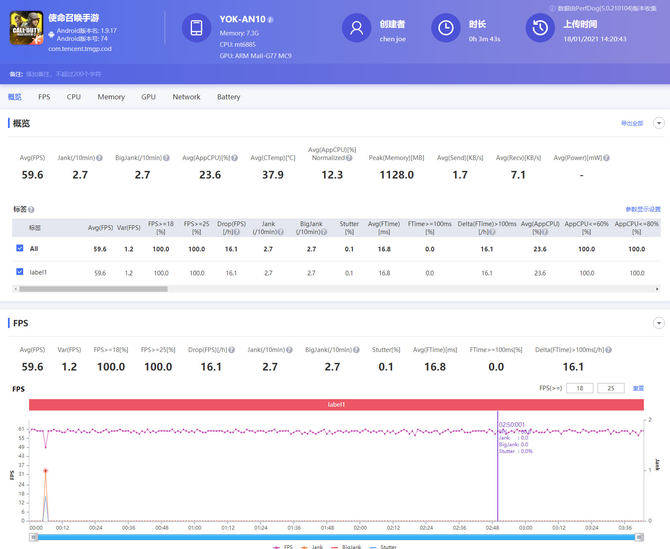This screenshot has width=670, height=549.
Task: Click the Peak(Memory) value 1128.0
Action: click(397, 175)
